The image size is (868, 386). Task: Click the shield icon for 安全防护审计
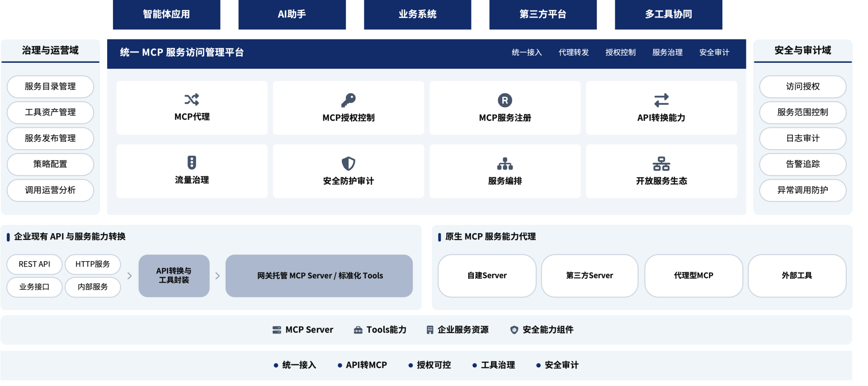[x=348, y=163]
